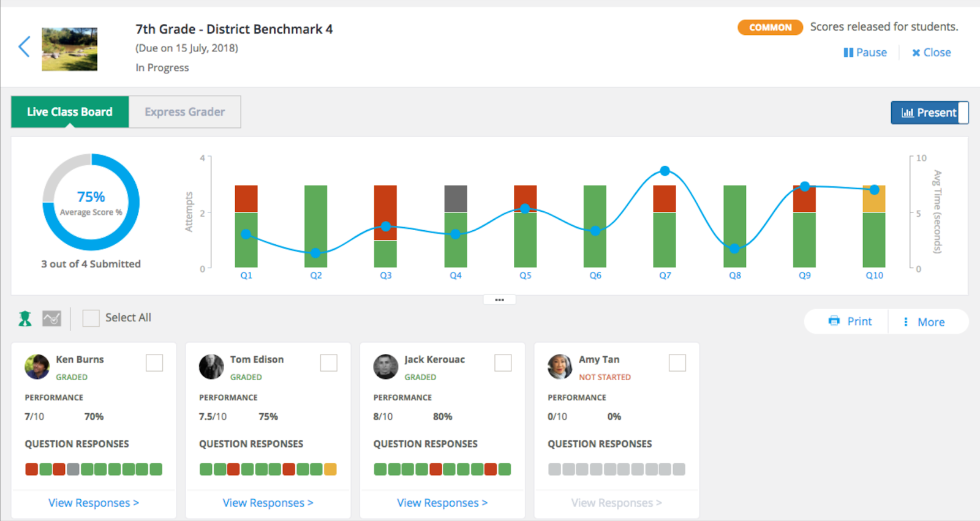
Task: Switch to Express Grader tab
Action: pyautogui.click(x=185, y=112)
